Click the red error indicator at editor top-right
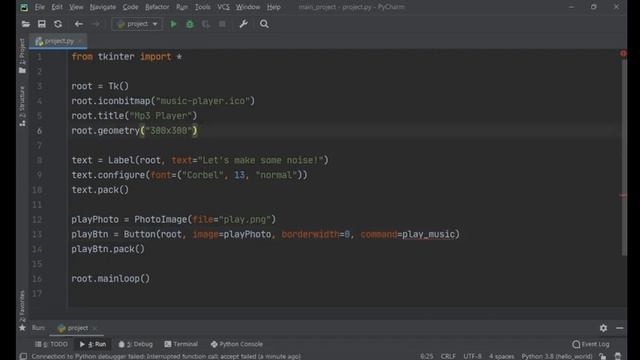Image resolution: width=640 pixels, height=360 pixels. tap(623, 53)
